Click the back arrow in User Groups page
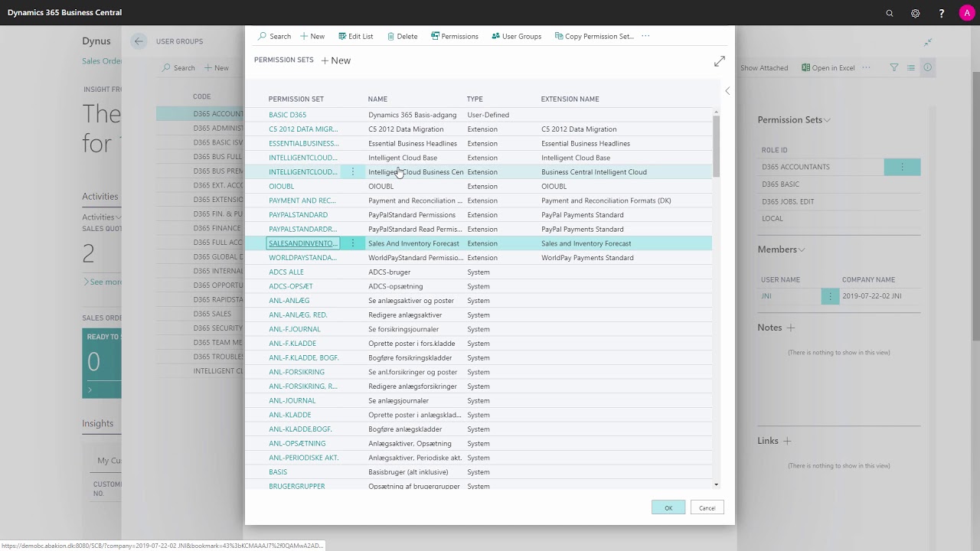This screenshot has height=551, width=980. (139, 41)
